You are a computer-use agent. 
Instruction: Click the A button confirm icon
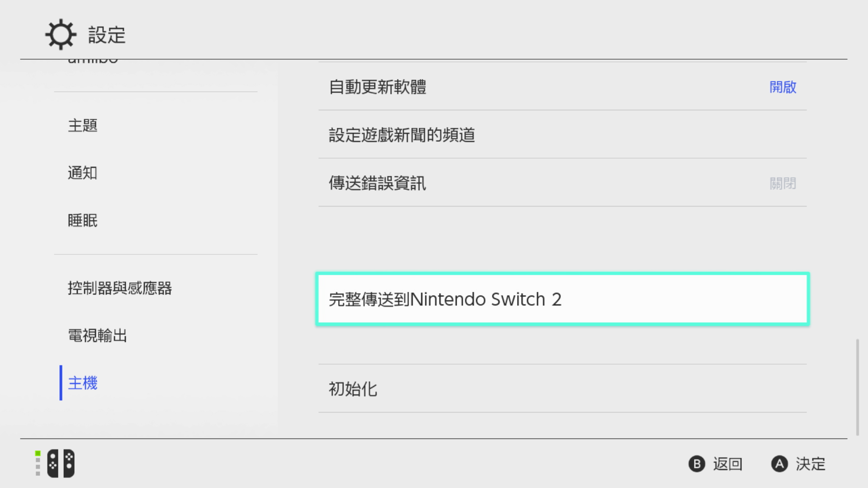(x=780, y=464)
